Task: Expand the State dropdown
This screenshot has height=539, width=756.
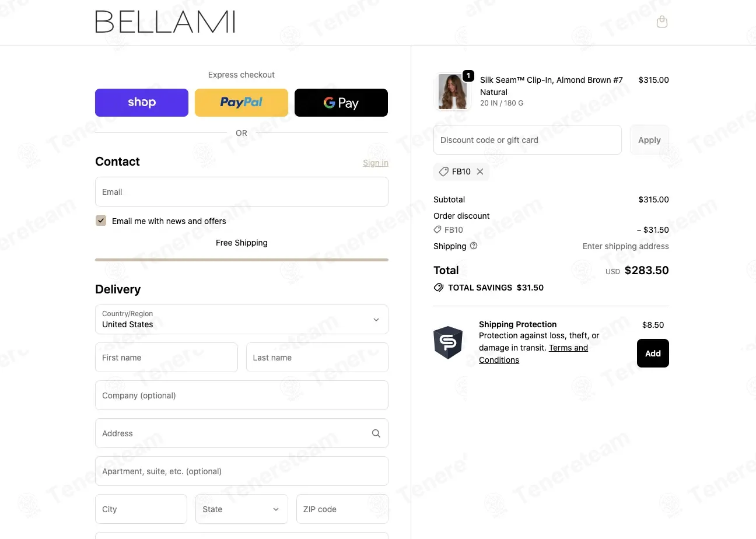Action: click(x=242, y=509)
